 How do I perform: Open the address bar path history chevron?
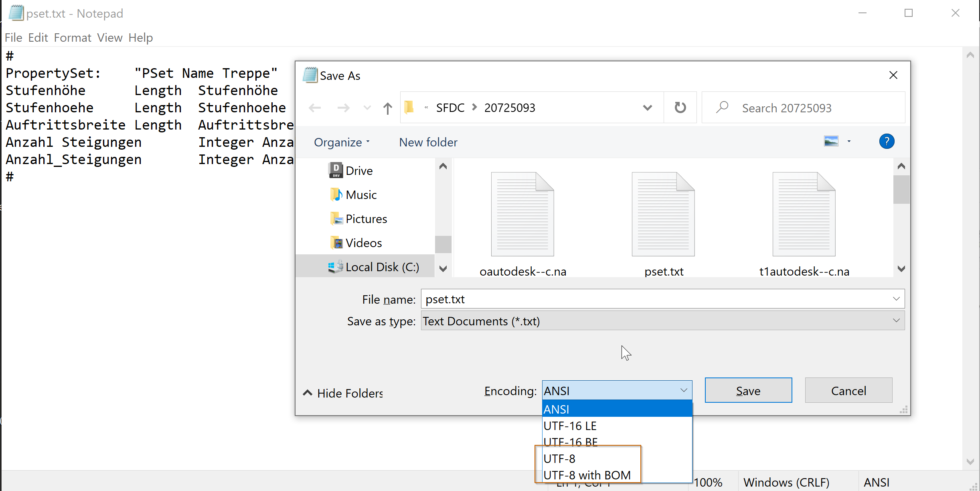(647, 108)
